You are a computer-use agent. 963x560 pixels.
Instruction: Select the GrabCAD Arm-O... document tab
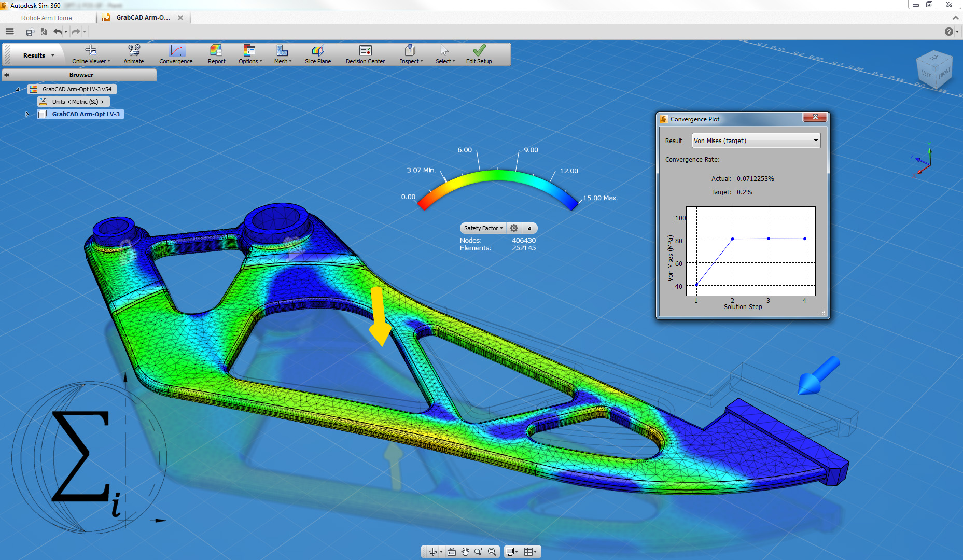[x=143, y=18]
